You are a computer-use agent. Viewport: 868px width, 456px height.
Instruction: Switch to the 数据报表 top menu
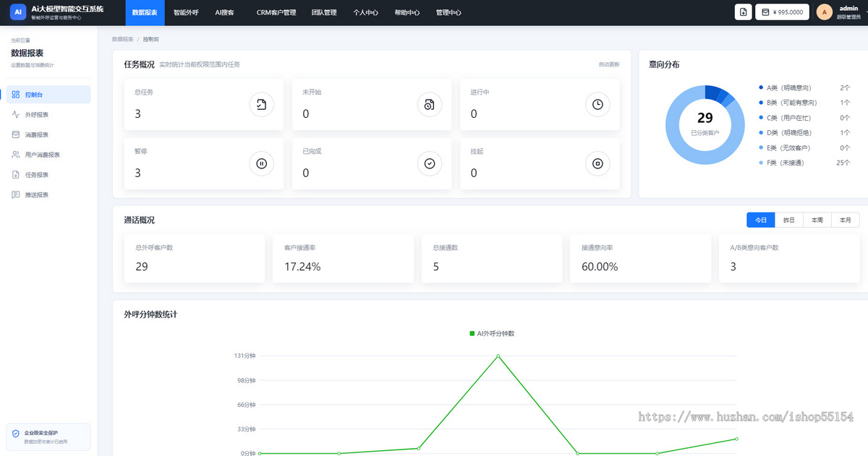(145, 12)
